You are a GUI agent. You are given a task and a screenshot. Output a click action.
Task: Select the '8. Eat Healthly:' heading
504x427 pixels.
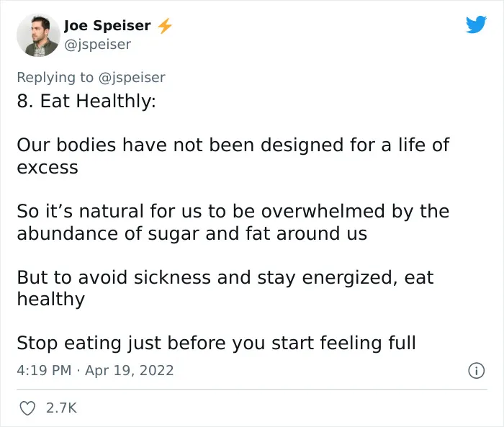coord(86,101)
